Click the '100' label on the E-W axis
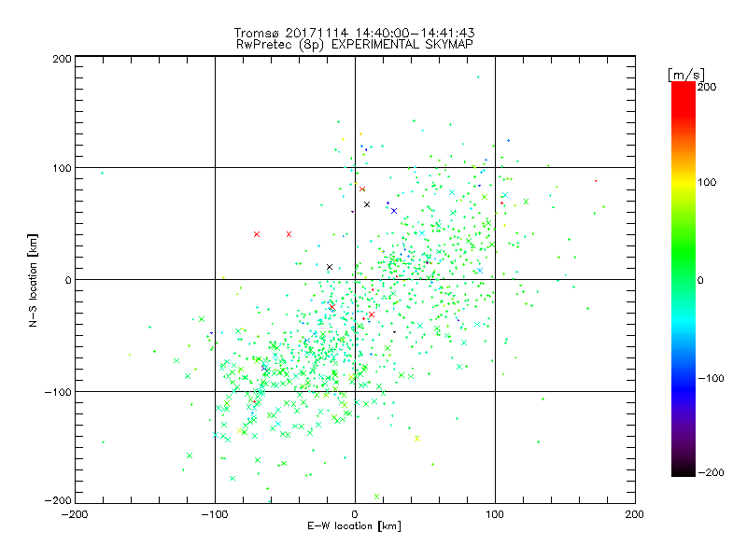747x560 pixels. tap(495, 514)
